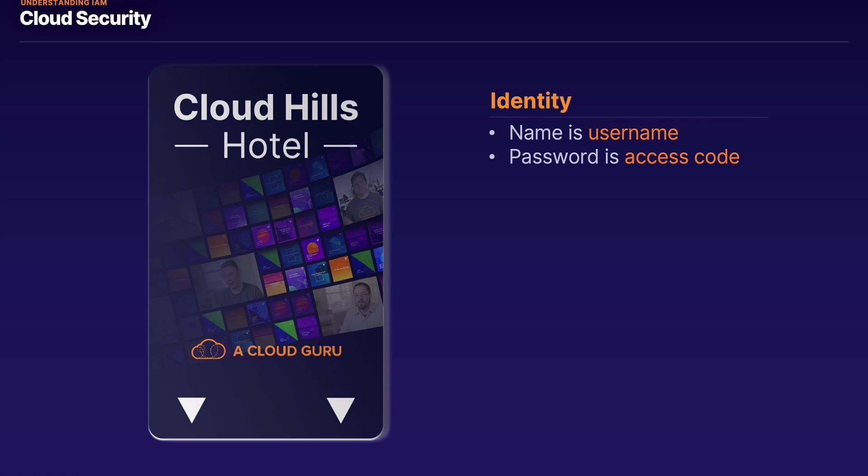The width and height of the screenshot is (868, 476).
Task: Click the dash left of the word Hotel
Action: pyautogui.click(x=191, y=146)
